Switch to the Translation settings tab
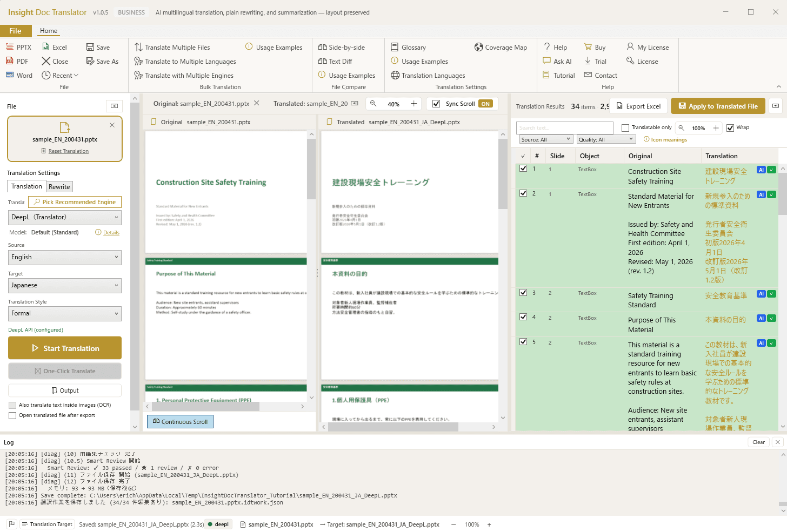The image size is (787, 532). pyautogui.click(x=26, y=186)
